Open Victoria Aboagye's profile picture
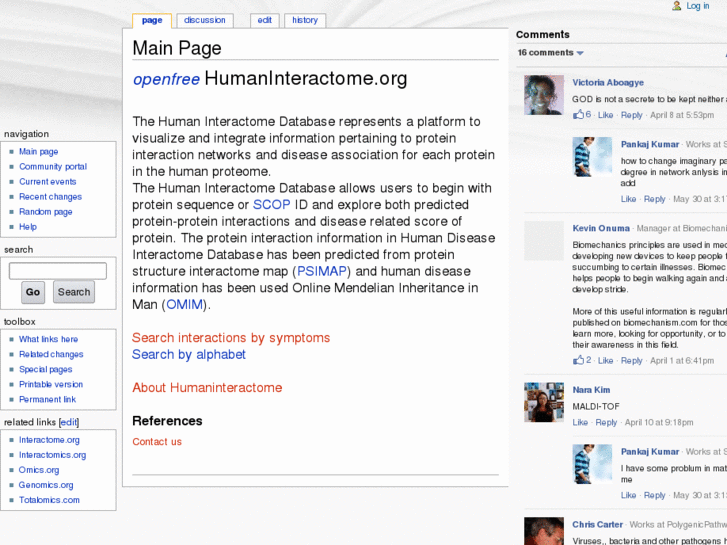727x545 pixels. coord(544,95)
